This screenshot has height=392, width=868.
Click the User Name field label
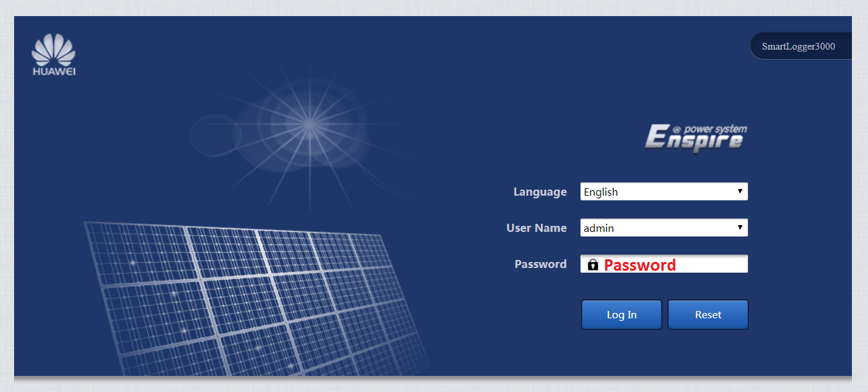coord(537,228)
